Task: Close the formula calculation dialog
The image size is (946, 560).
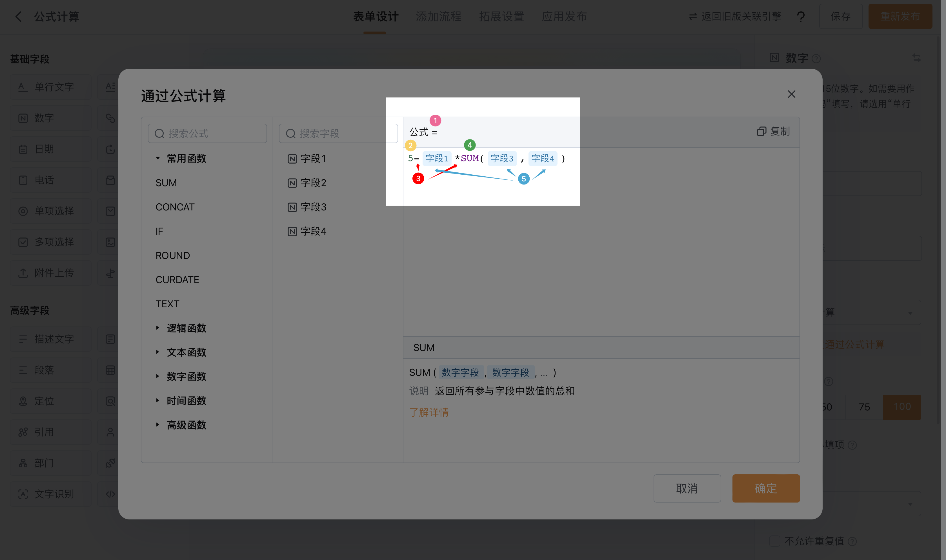Action: point(791,94)
